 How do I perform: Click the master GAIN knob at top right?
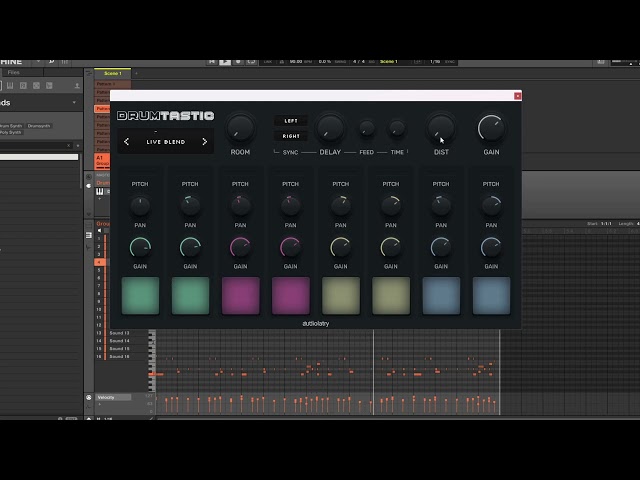click(491, 128)
